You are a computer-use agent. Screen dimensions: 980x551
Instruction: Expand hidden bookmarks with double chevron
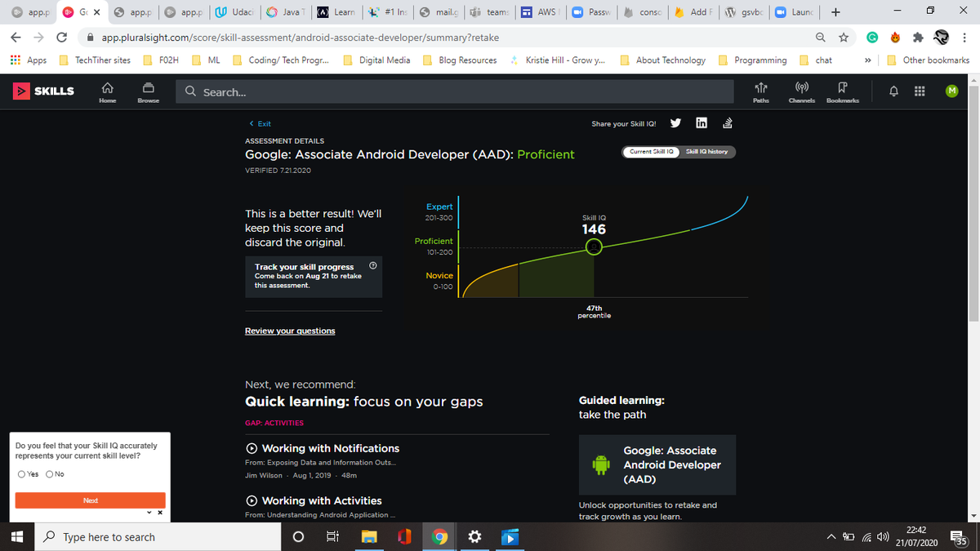pos(866,60)
